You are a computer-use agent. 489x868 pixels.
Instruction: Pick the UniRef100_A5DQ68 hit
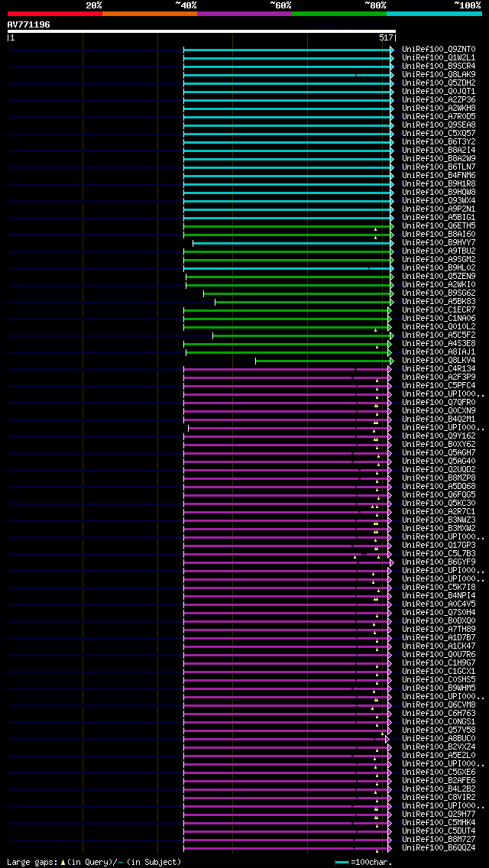click(439, 487)
